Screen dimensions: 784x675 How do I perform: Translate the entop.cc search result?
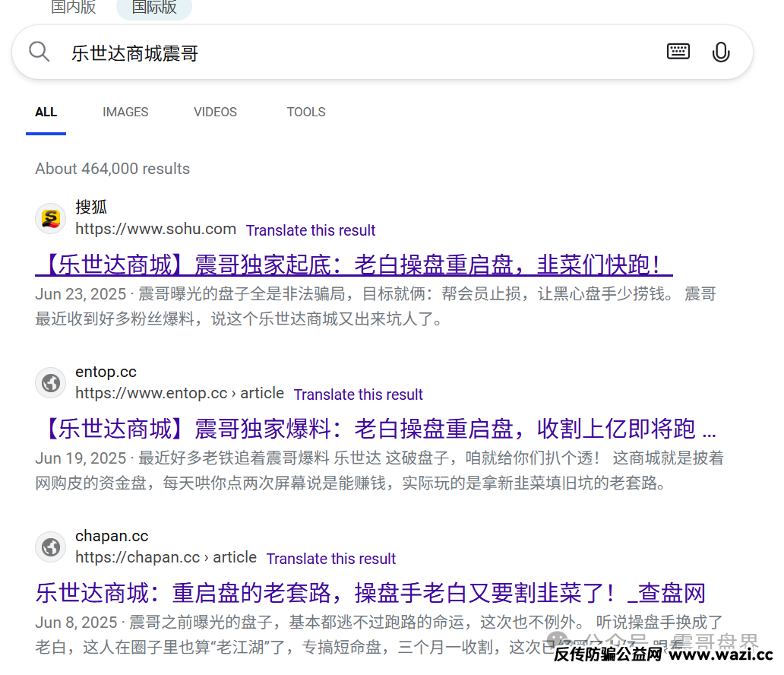358,395
